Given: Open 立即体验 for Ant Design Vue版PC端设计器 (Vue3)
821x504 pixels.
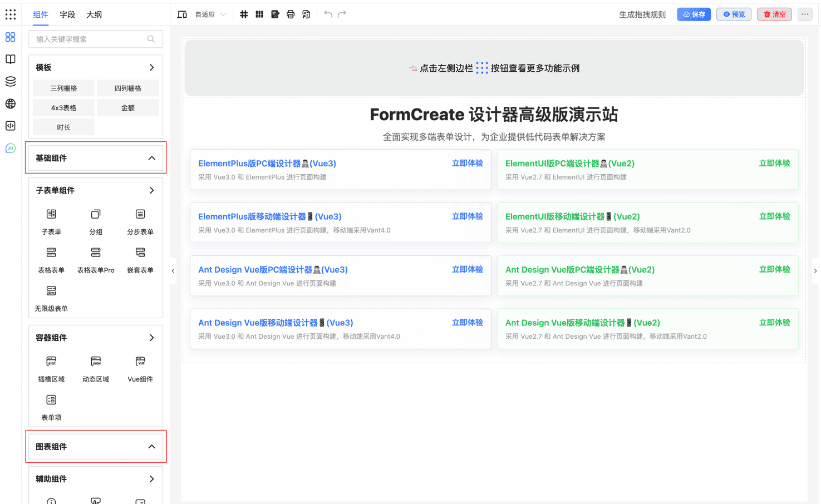Looking at the screenshot, I should pyautogui.click(x=468, y=269).
